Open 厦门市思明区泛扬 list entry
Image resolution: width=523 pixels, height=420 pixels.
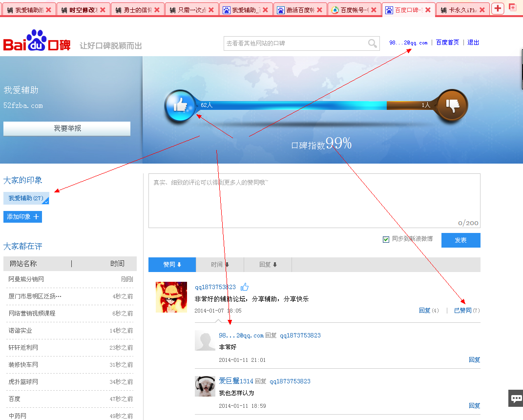pos(35,296)
